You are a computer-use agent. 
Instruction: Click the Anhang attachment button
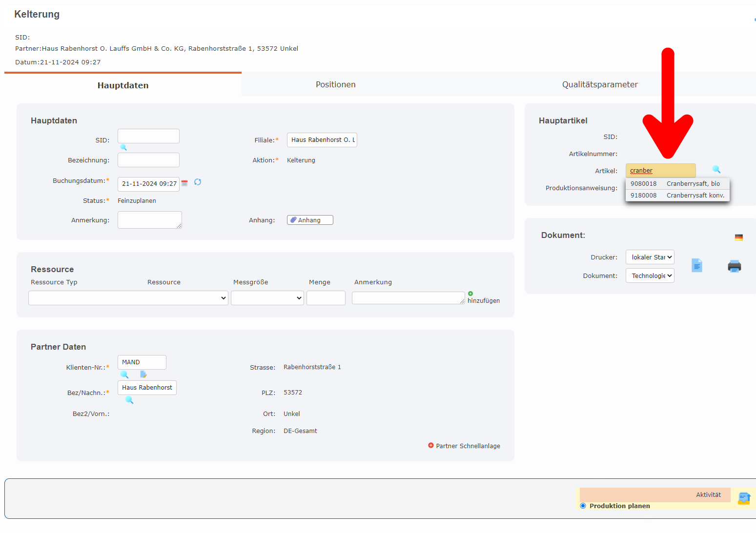click(x=310, y=220)
